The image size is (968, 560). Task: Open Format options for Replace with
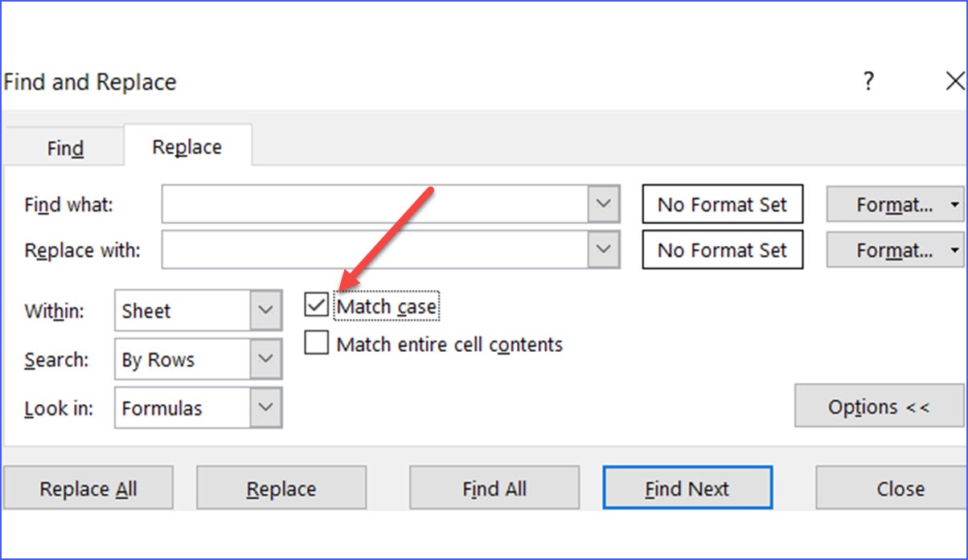(x=895, y=250)
